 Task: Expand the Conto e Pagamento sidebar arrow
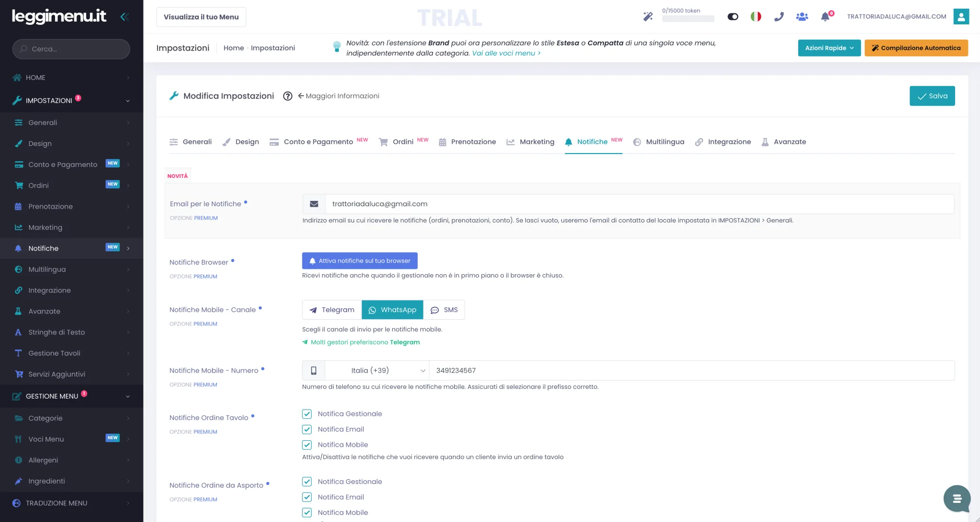[x=128, y=165]
